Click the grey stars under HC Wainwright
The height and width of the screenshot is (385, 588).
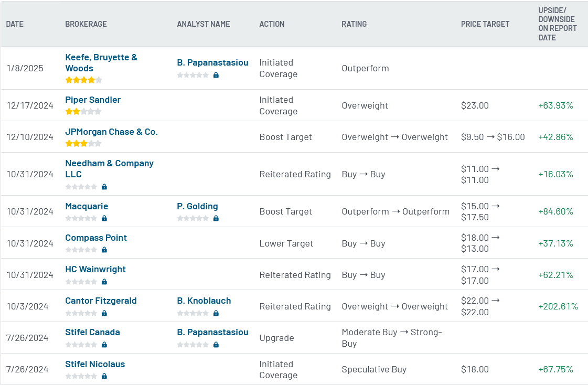81,282
